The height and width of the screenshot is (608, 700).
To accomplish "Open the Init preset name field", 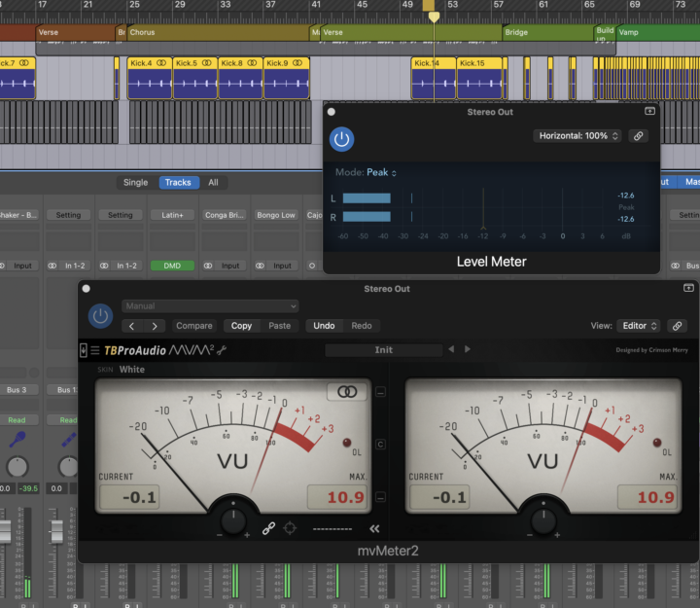I will point(383,350).
